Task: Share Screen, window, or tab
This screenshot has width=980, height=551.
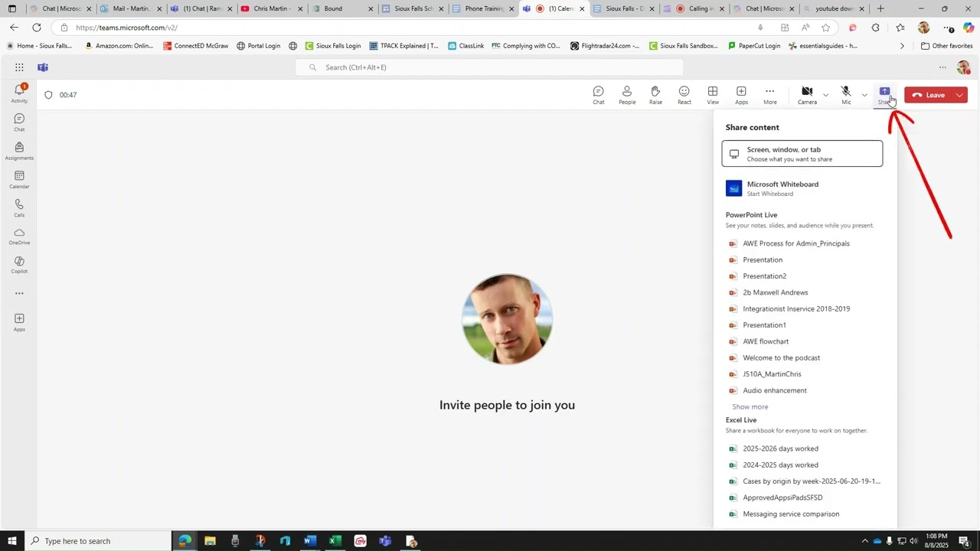Action: pos(802,154)
